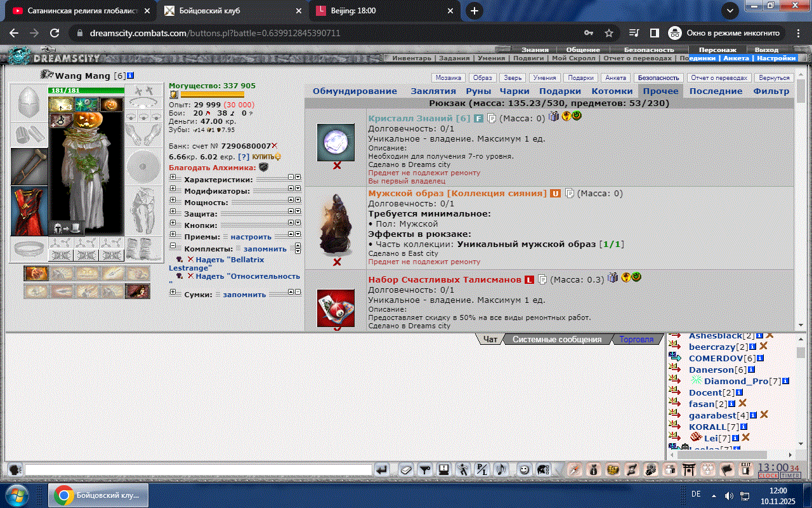
Task: Click the EXIT icon in bottom toolbar
Action: (x=746, y=470)
